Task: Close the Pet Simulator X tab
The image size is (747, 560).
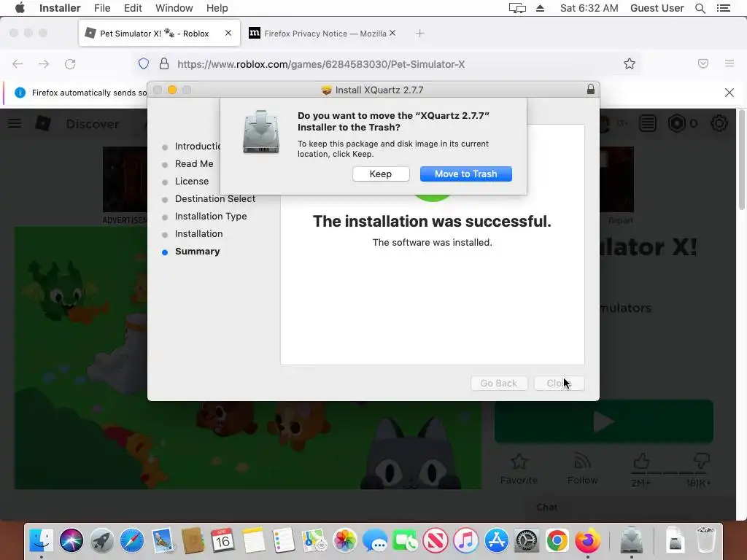Action: point(228,33)
